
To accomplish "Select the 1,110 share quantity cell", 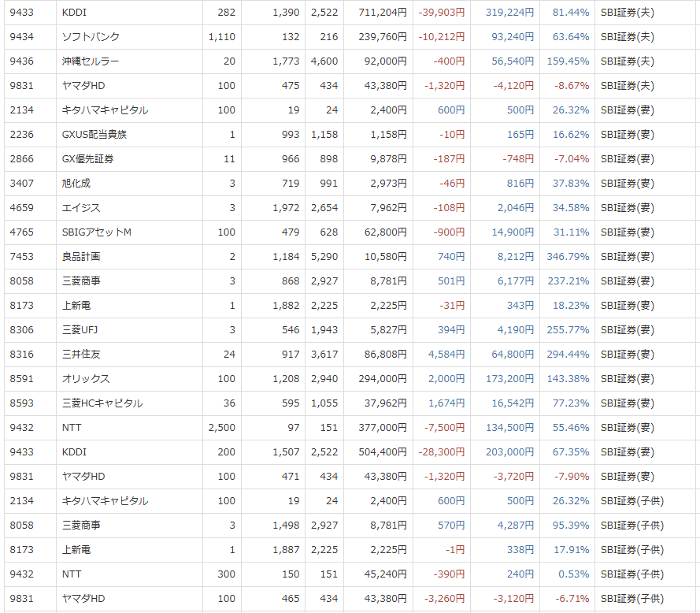I will point(222,36).
